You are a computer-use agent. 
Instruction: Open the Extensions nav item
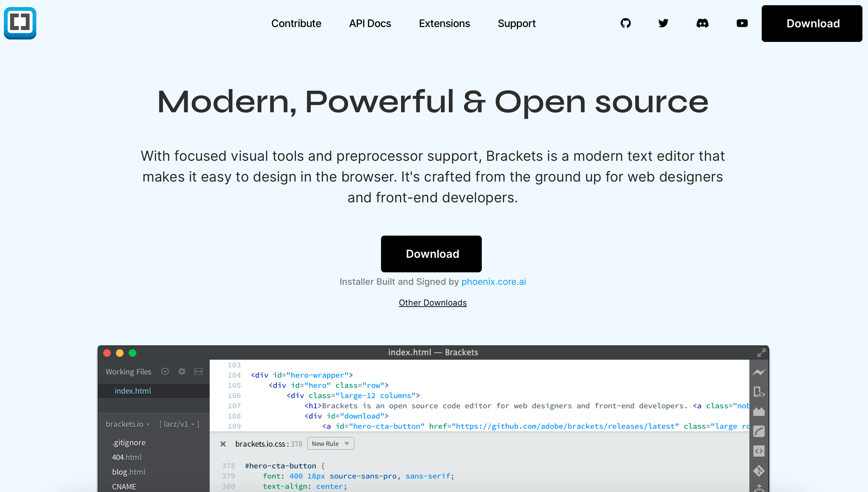(444, 24)
